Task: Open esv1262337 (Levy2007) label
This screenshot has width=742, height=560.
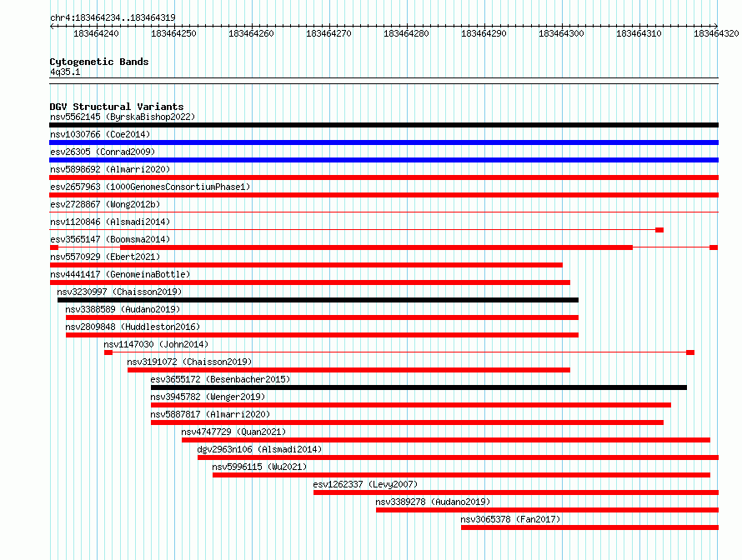Action: click(x=365, y=484)
